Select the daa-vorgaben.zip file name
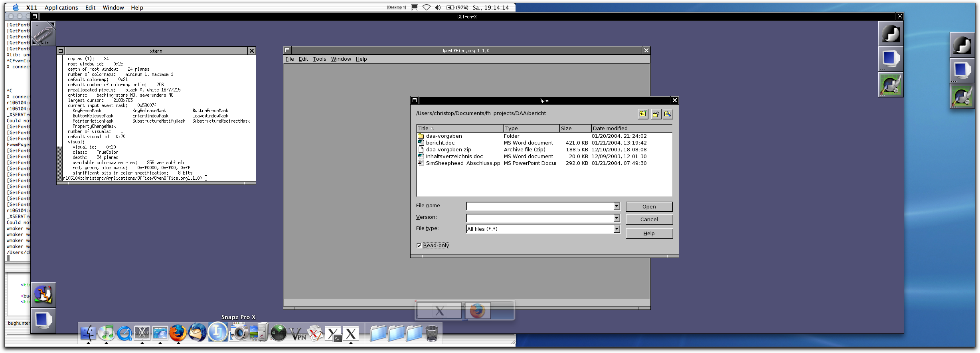Screen dimensions: 980x353 pyautogui.click(x=449, y=149)
